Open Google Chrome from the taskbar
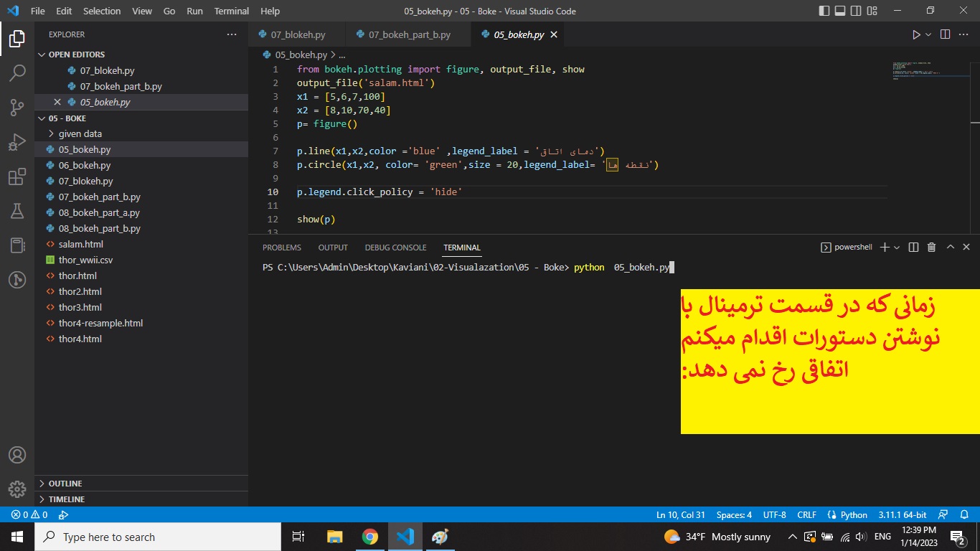 pyautogui.click(x=369, y=537)
